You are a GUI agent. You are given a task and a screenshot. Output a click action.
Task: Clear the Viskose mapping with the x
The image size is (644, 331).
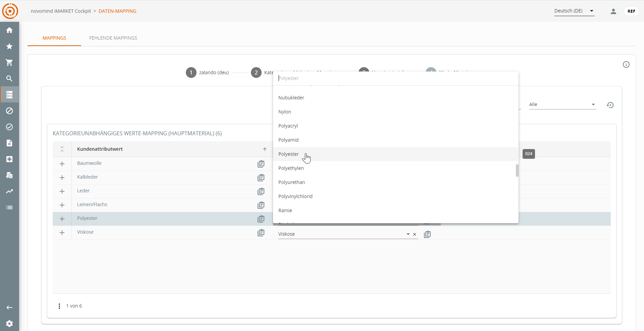[x=415, y=234]
